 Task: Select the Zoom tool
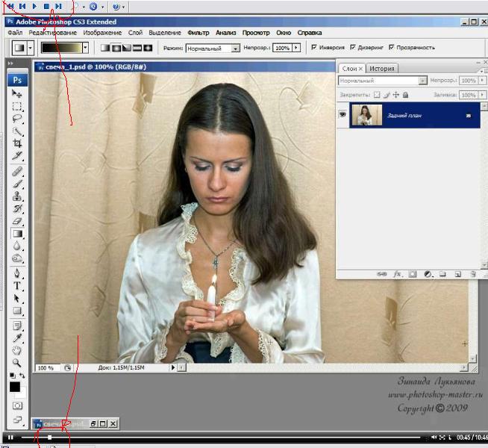pyautogui.click(x=17, y=363)
